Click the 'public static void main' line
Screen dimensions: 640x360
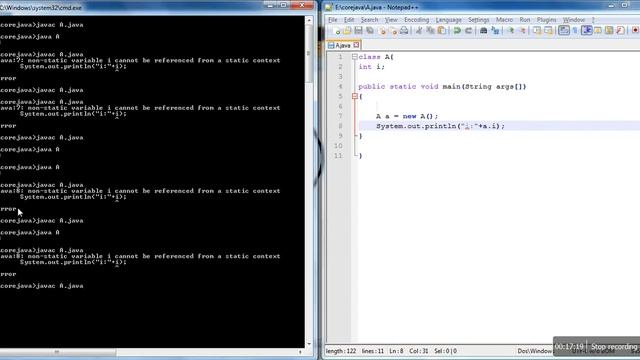[442, 87]
